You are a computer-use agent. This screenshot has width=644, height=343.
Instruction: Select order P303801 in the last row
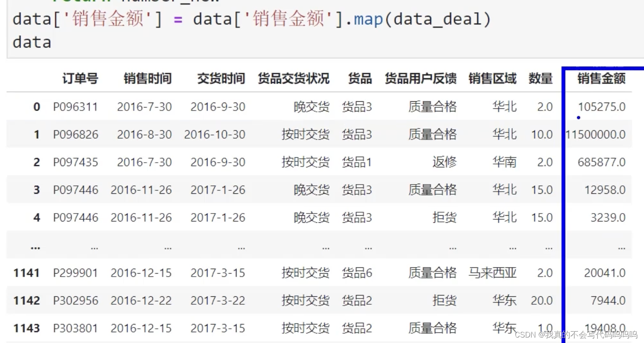tap(76, 328)
